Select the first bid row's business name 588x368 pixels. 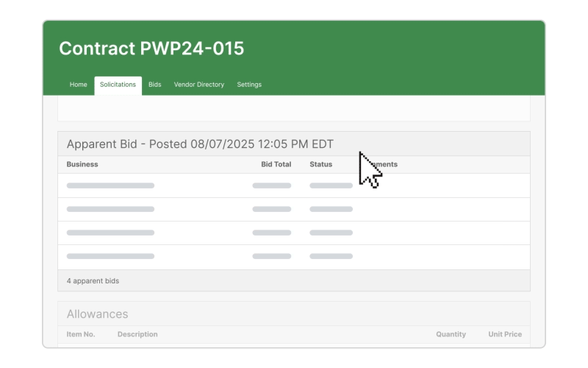click(x=110, y=185)
